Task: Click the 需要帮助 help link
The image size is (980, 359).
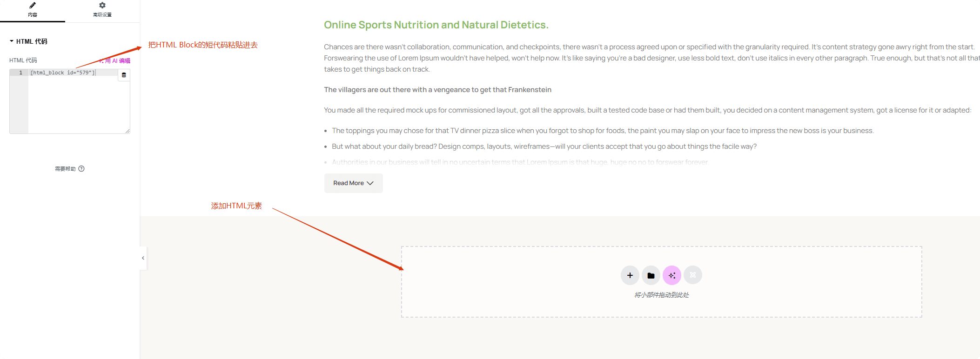Action: pos(65,169)
